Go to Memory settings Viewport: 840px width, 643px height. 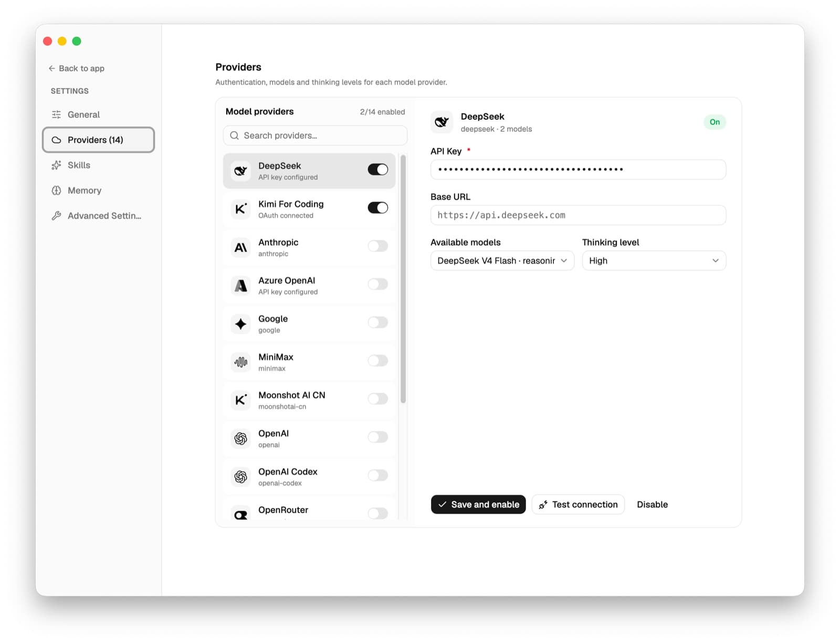tap(99, 191)
